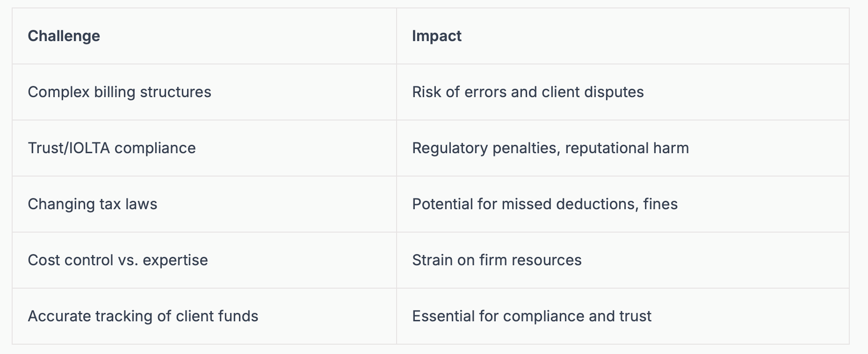This screenshot has height=354, width=868.
Task: Click 'Potential for missed deductions, fines'
Action: pyautogui.click(x=544, y=204)
